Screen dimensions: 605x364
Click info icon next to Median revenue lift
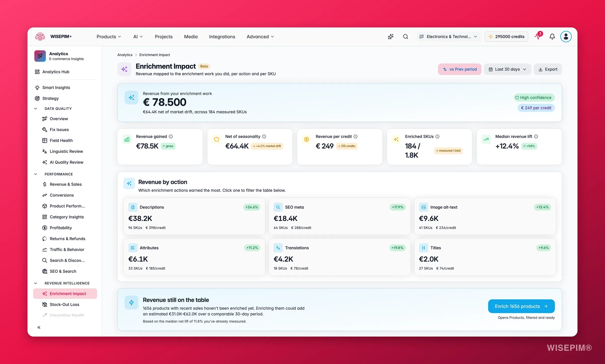[536, 136]
